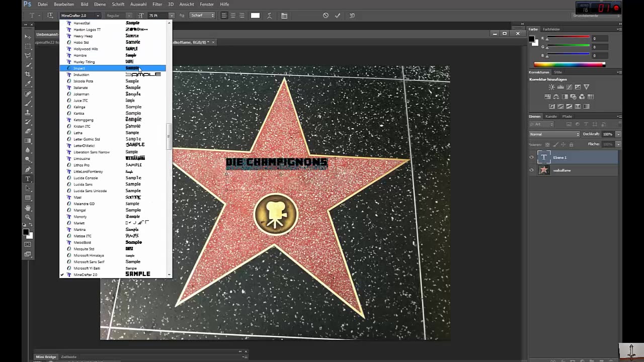Select the Move tool
The height and width of the screenshot is (362, 644).
pos(28,37)
